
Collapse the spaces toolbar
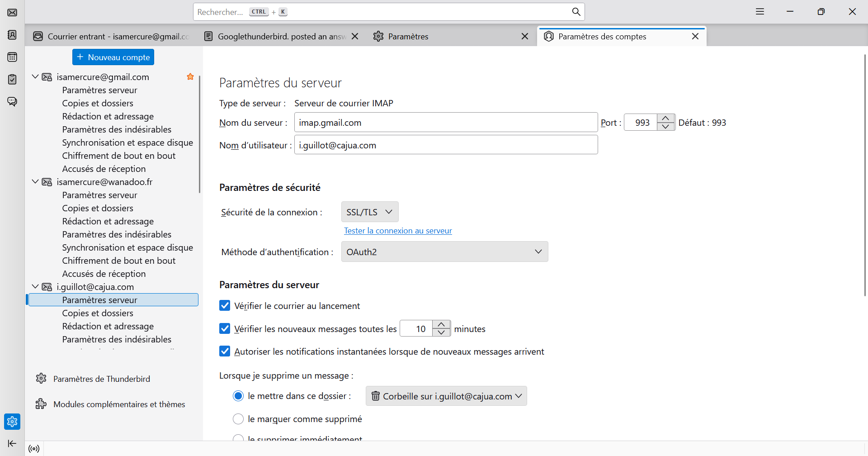(x=12, y=443)
